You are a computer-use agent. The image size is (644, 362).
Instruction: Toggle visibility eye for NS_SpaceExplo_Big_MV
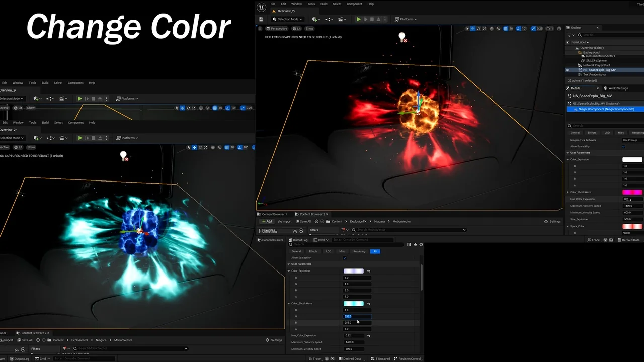pyautogui.click(x=568, y=70)
